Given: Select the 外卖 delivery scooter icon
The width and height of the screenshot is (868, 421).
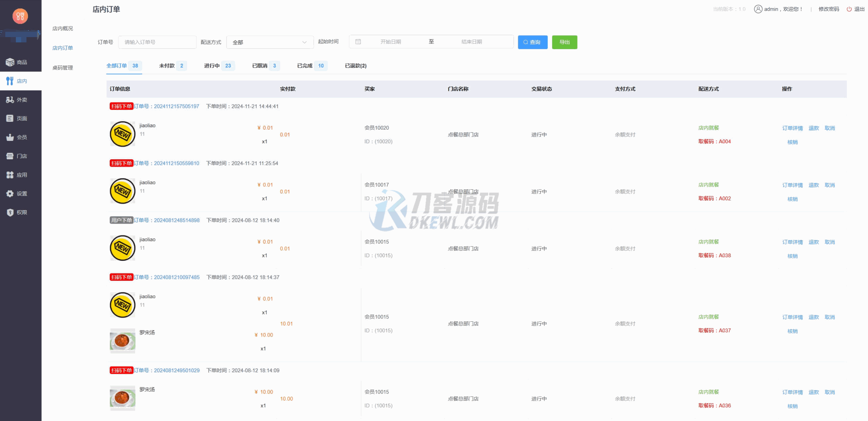Looking at the screenshot, I should coord(10,100).
